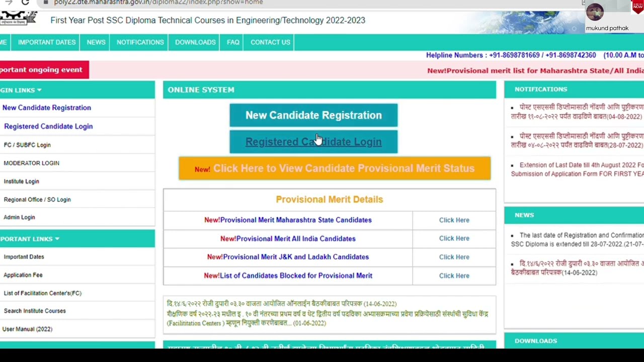Image resolution: width=644 pixels, height=362 pixels.
Task: Open the IMPORTANT DATES menu
Action: click(47, 42)
